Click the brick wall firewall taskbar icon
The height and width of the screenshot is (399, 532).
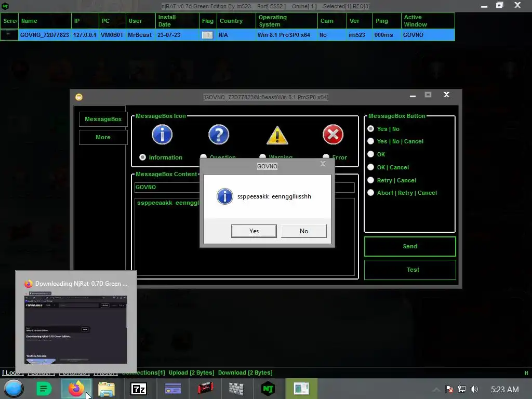tap(236, 389)
